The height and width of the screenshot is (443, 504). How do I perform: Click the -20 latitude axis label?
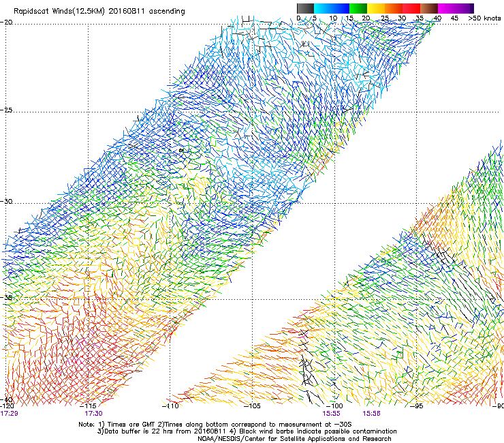coord(7,22)
